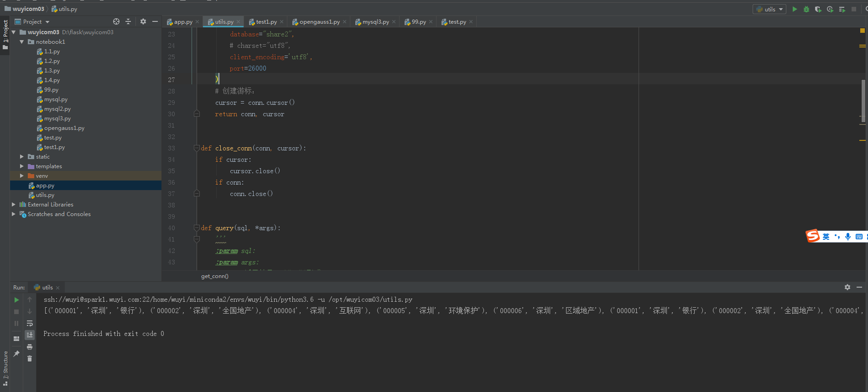This screenshot has height=392, width=868.
Task: Expand the templates folder
Action: click(21, 166)
